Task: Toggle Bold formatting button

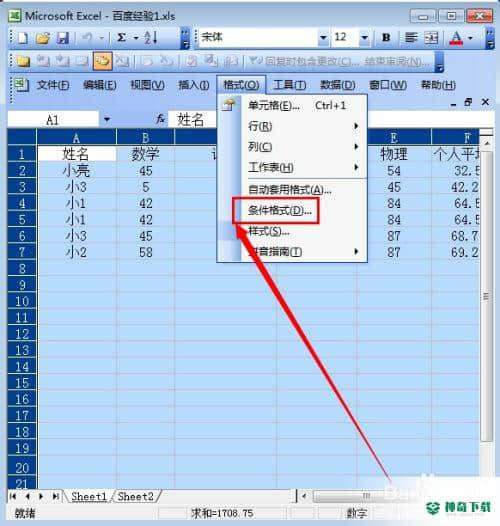Action: click(386, 38)
